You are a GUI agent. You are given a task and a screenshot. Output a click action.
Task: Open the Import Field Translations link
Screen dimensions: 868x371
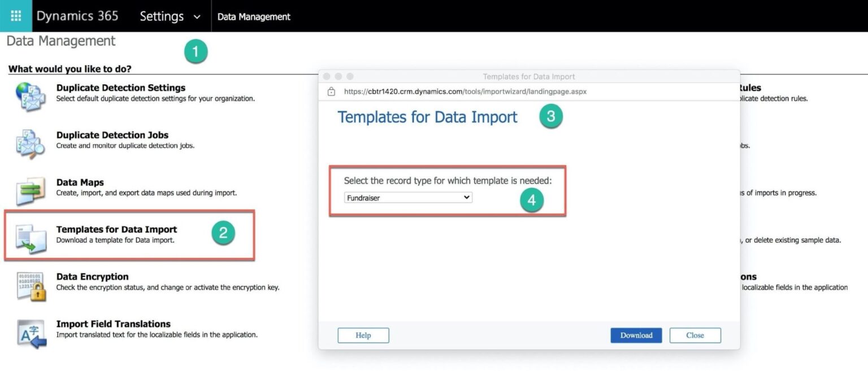click(113, 324)
